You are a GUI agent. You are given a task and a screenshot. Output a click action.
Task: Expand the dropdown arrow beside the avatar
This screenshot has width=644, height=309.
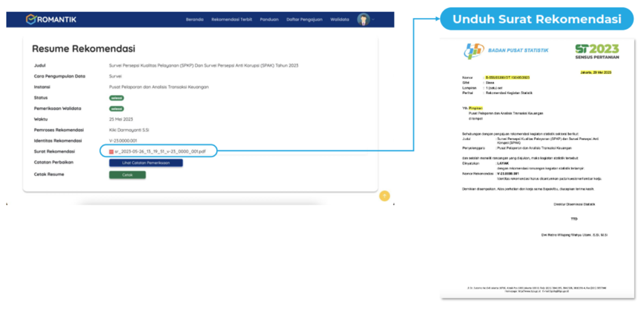tap(373, 20)
